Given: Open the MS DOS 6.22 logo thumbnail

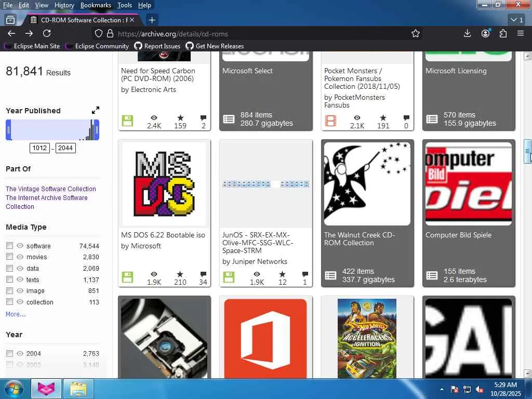Looking at the screenshot, I should click(164, 183).
